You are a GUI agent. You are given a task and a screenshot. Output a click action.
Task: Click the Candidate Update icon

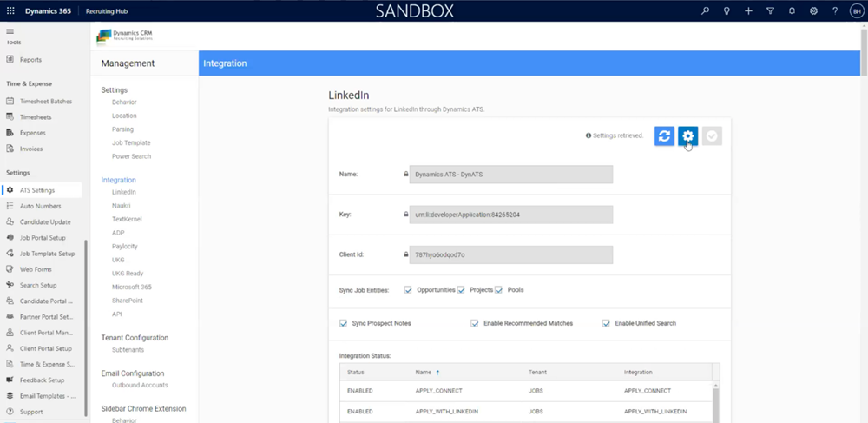click(x=10, y=221)
